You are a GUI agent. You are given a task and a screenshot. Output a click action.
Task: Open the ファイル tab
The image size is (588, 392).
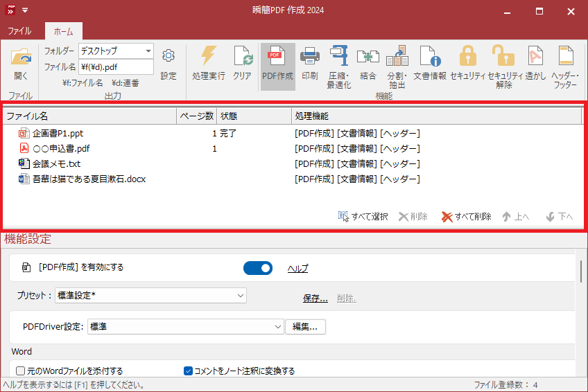pos(19,31)
